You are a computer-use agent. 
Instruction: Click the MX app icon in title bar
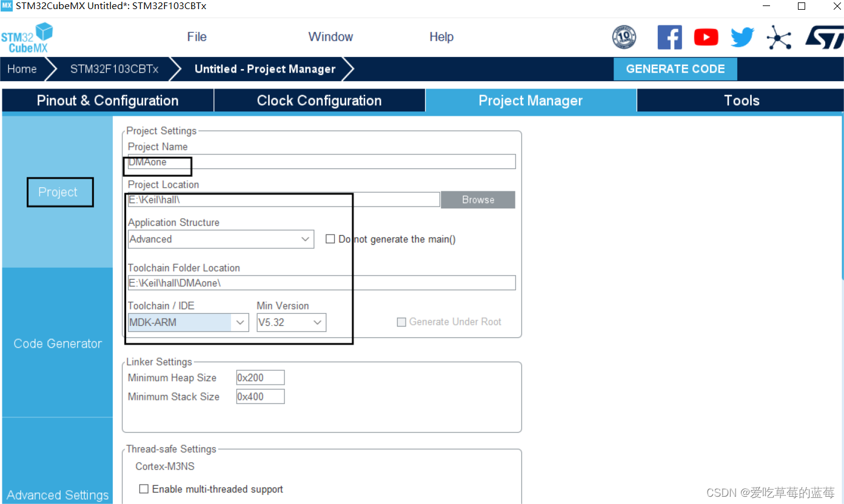(7, 6)
